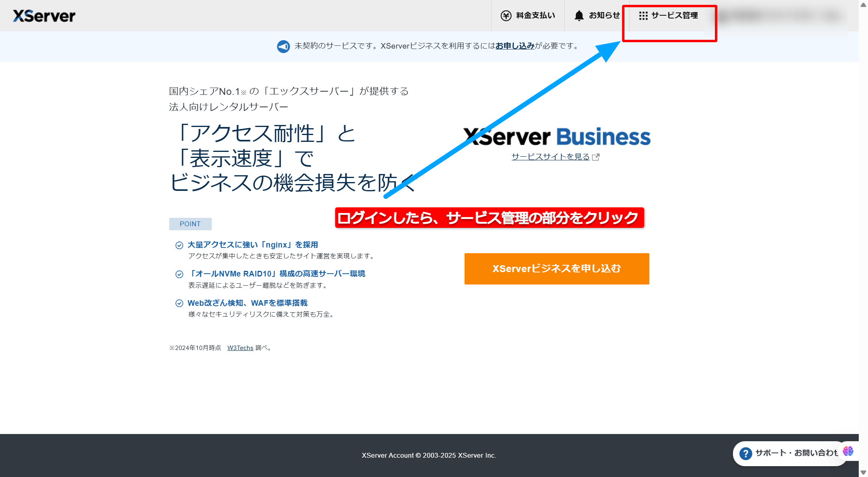Select Web改ざん検知、WAFを標準搭載 heading
Image resolution: width=868 pixels, height=477 pixels.
[248, 303]
